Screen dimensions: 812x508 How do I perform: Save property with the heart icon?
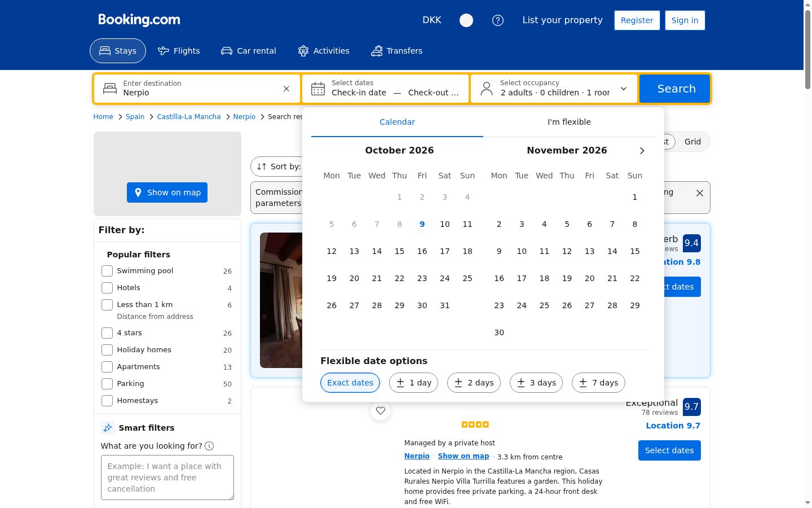tap(381, 410)
